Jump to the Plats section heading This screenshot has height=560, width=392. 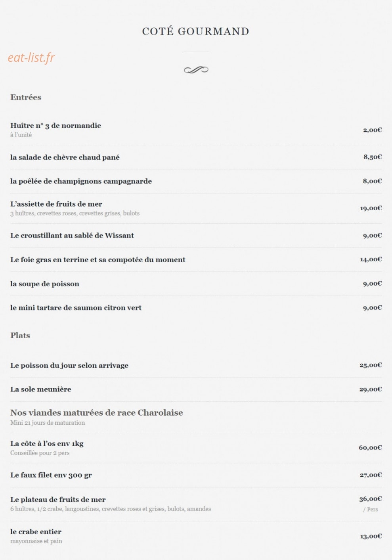(20, 336)
